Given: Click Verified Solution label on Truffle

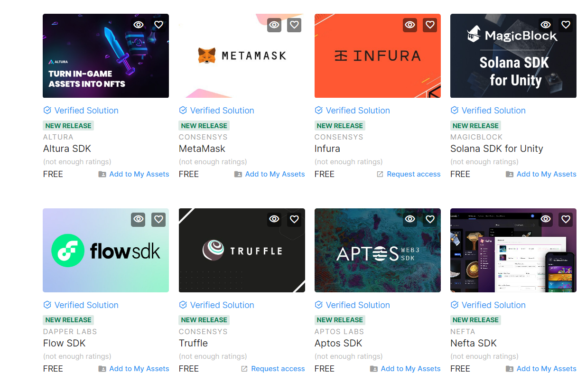Looking at the screenshot, I should pyautogui.click(x=216, y=305).
